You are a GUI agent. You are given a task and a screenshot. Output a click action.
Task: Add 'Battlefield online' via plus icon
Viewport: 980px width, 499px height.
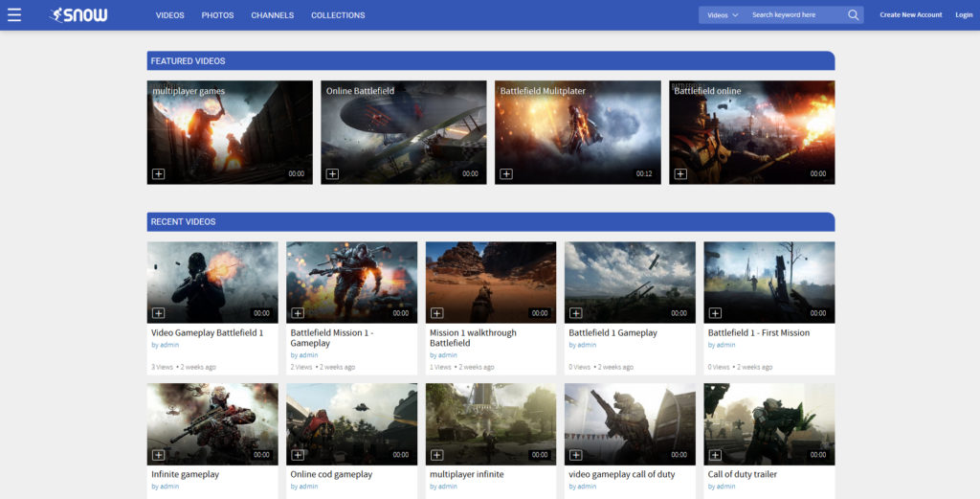click(x=680, y=174)
